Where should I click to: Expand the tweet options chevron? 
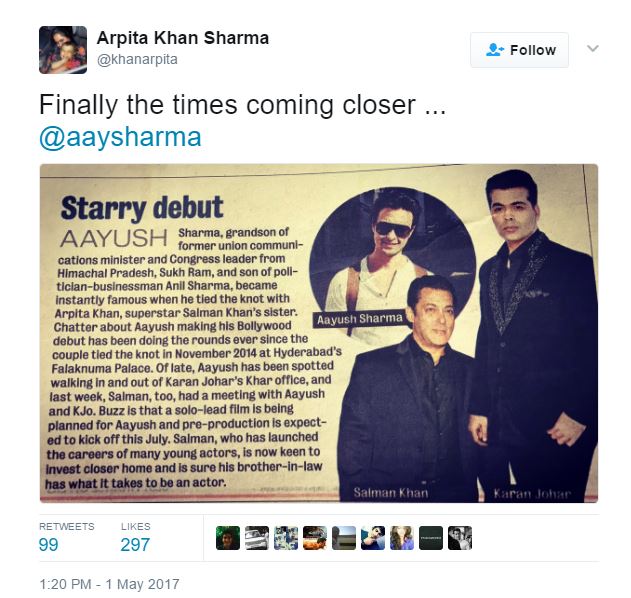tap(593, 49)
